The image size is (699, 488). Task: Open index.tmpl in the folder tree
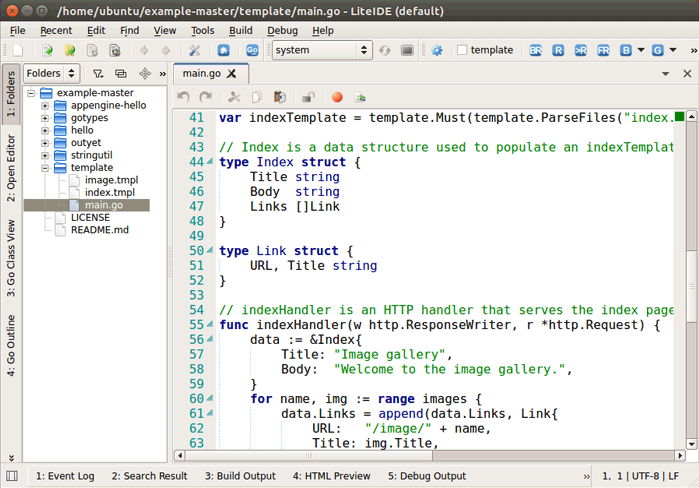point(109,192)
